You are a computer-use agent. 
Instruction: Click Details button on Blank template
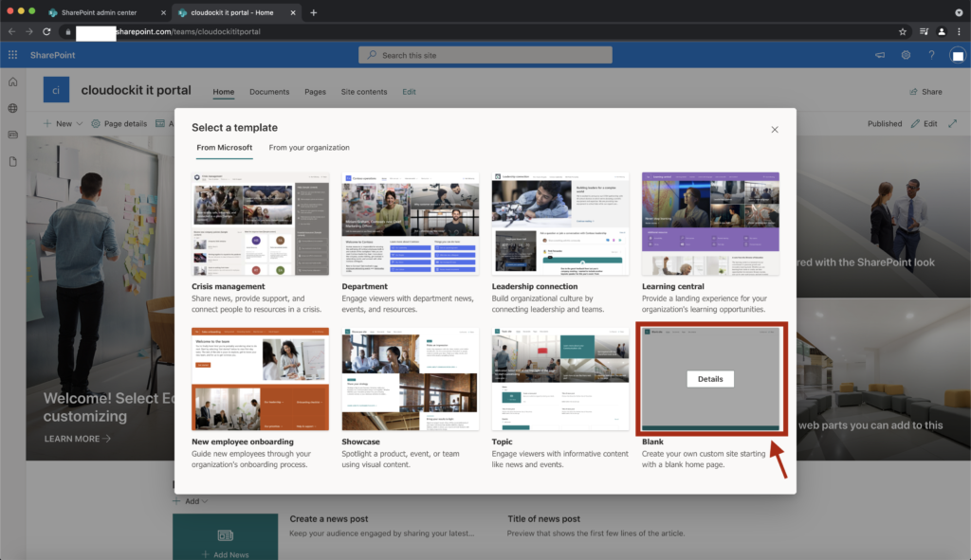pyautogui.click(x=710, y=379)
